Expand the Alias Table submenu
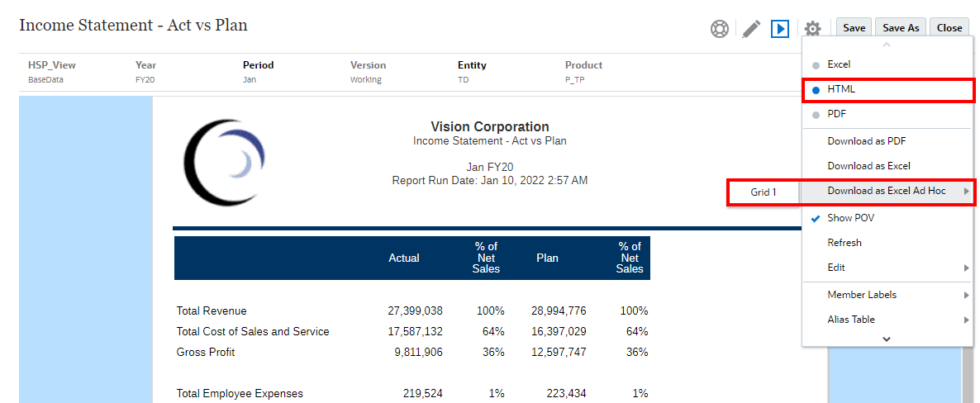This screenshot has width=980, height=403. tap(966, 320)
